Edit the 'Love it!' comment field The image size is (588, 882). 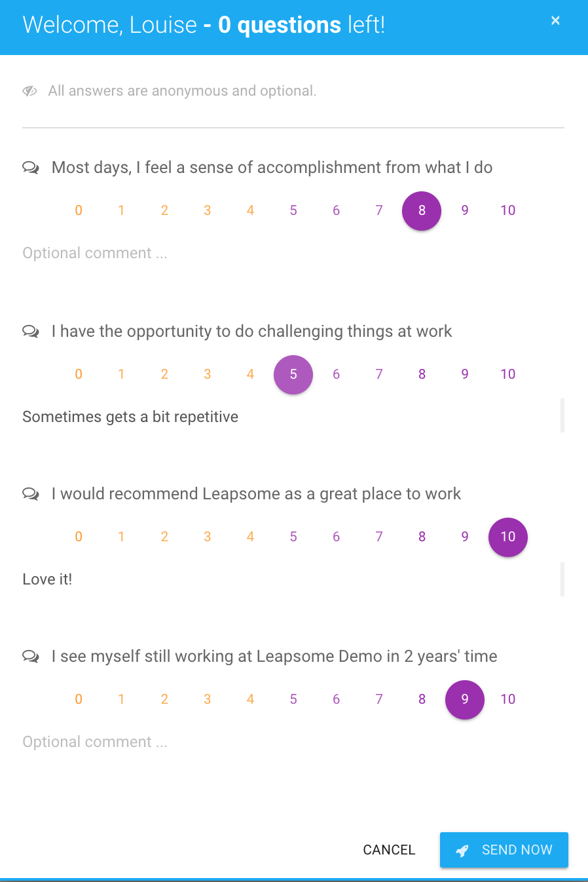pyautogui.click(x=293, y=579)
